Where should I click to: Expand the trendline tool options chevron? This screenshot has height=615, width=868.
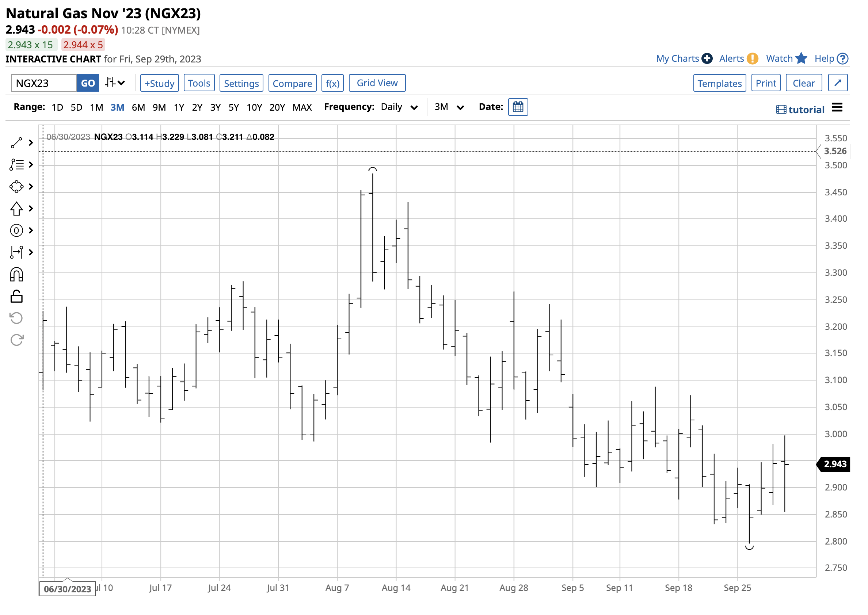tap(30, 143)
